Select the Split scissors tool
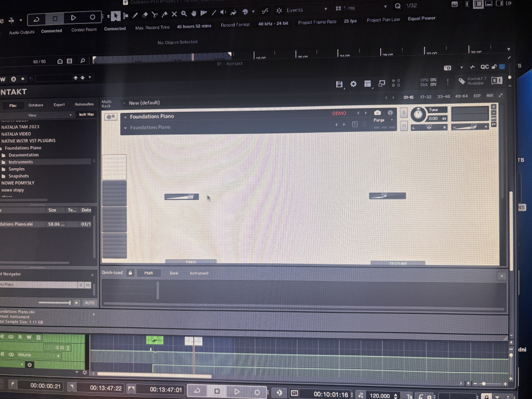This screenshot has height=399, width=532. pyautogui.click(x=155, y=14)
